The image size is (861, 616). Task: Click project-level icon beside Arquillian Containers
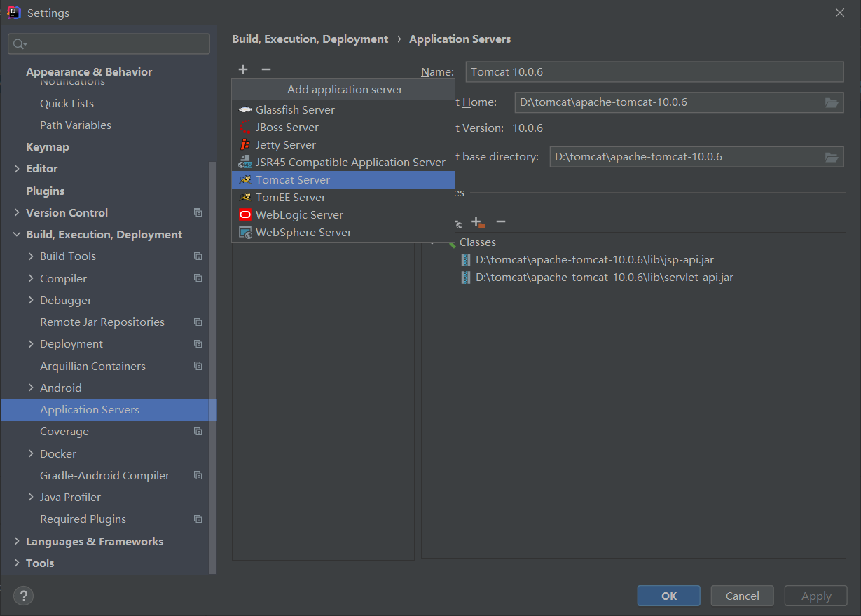[x=198, y=366]
